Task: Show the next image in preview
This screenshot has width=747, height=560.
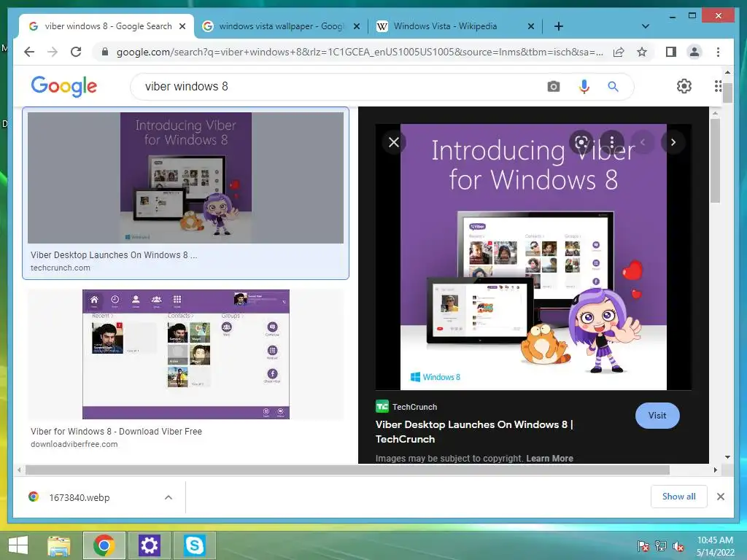Action: [673, 142]
